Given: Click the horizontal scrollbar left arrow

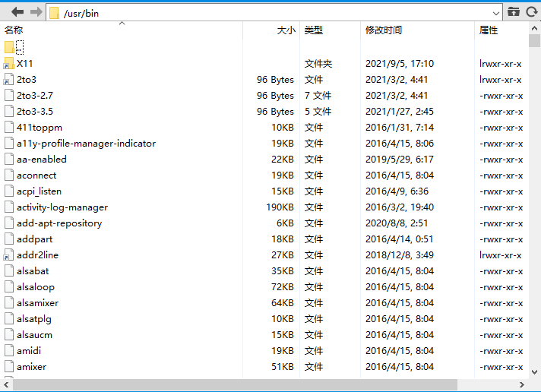Looking at the screenshot, I should [x=6, y=384].
